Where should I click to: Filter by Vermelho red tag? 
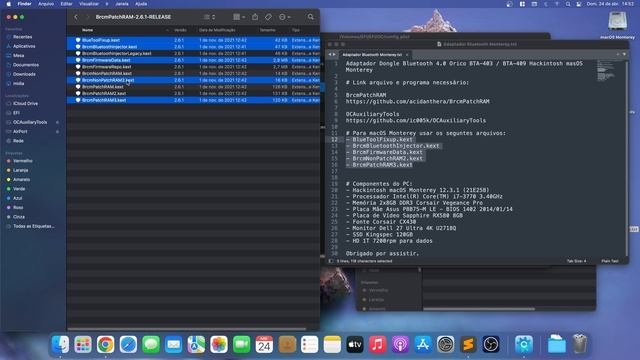click(22, 161)
